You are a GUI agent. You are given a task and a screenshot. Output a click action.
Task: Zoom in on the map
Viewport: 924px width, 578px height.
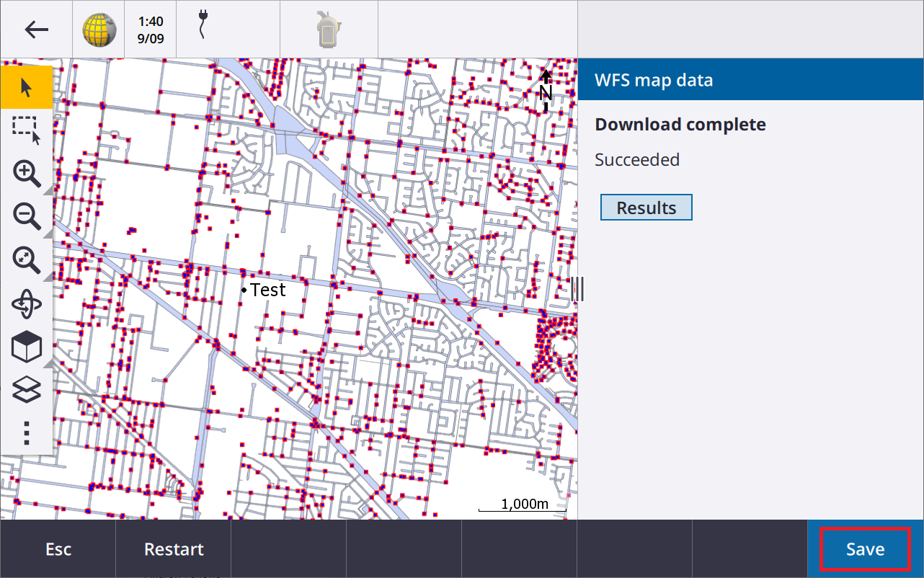(x=27, y=174)
